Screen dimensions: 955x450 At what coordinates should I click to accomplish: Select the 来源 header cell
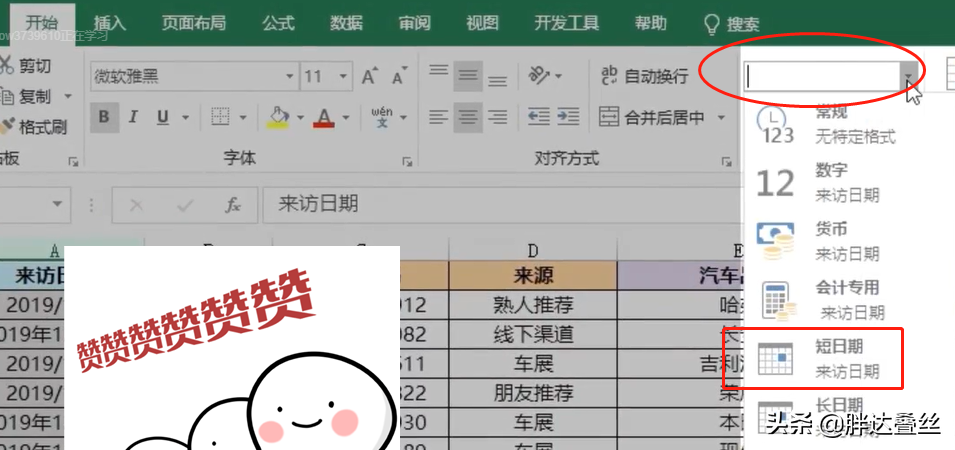533,276
